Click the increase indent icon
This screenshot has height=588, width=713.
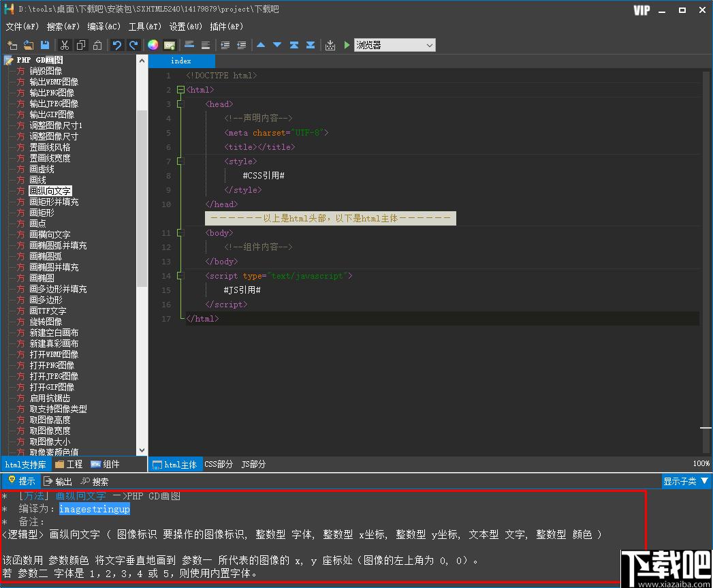pyautogui.click(x=225, y=45)
